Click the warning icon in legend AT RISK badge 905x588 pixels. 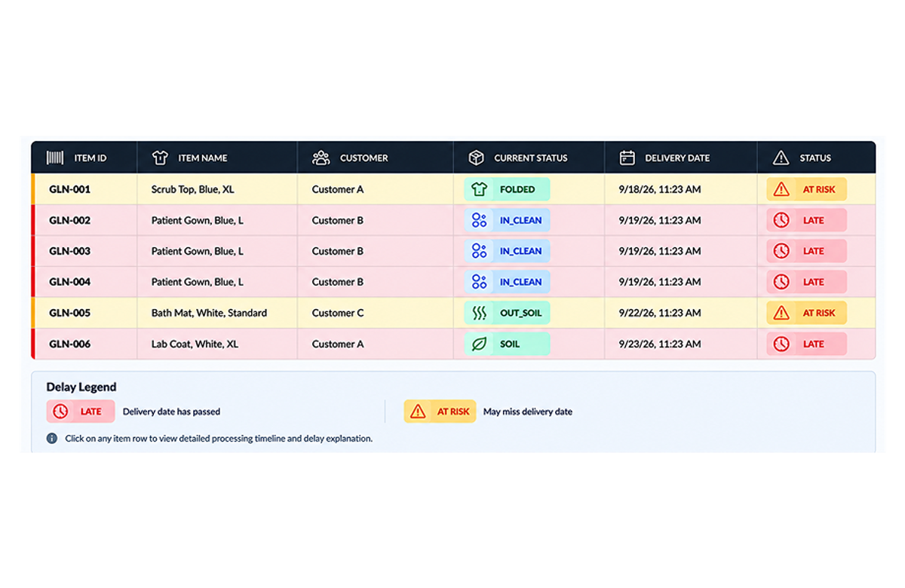418,412
